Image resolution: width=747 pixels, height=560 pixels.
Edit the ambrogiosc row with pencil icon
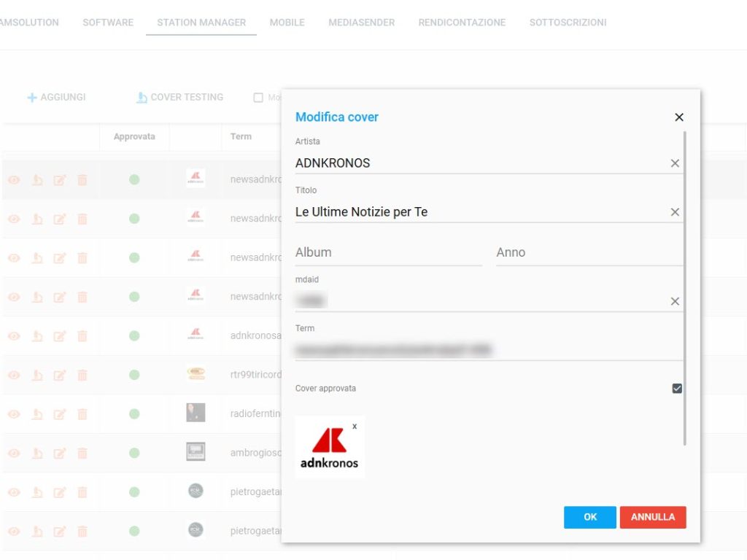[x=60, y=454]
